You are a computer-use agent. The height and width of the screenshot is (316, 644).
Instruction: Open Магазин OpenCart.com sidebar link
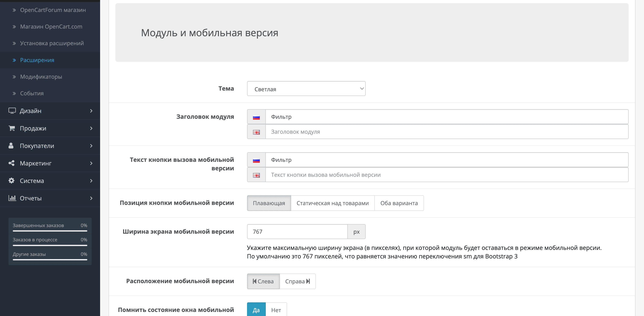coord(51,26)
